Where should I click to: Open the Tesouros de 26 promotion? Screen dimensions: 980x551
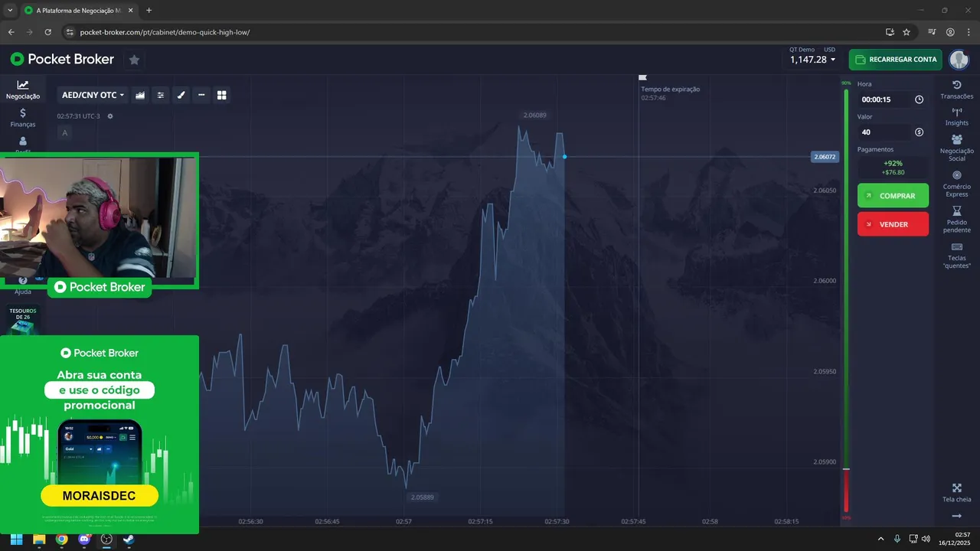click(x=23, y=321)
